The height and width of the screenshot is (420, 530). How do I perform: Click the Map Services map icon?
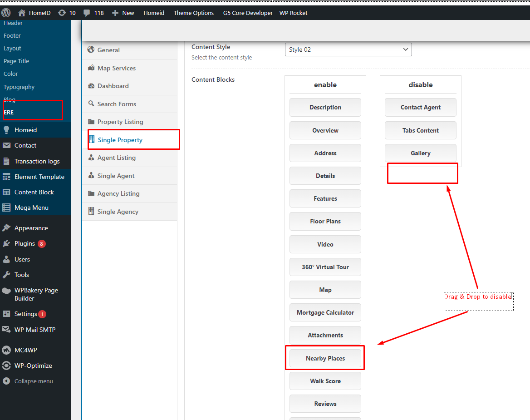pyautogui.click(x=91, y=68)
